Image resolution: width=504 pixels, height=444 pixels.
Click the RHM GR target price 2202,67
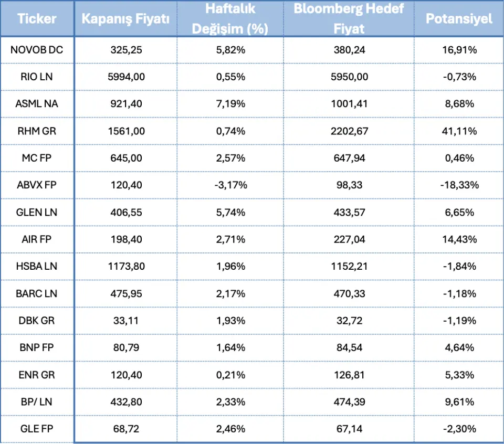[x=349, y=131]
